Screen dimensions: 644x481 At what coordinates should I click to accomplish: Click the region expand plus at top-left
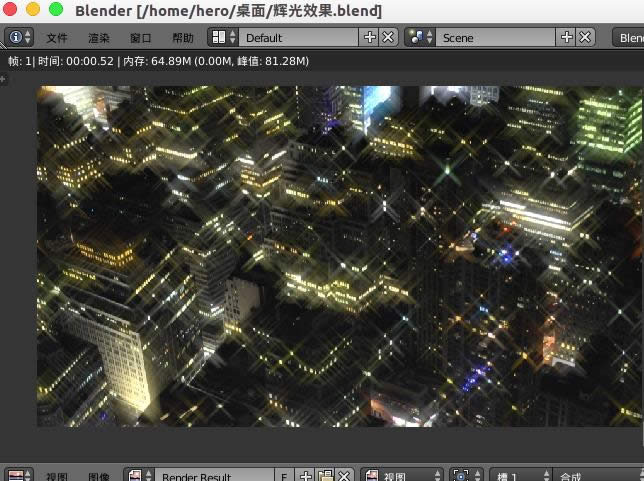pyautogui.click(x=3, y=79)
